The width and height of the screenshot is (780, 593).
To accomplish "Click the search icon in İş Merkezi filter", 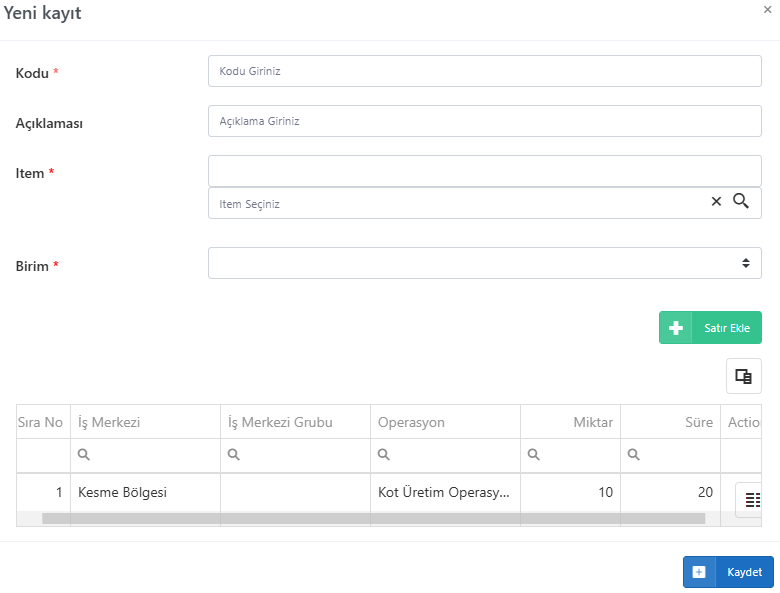I will click(x=84, y=454).
